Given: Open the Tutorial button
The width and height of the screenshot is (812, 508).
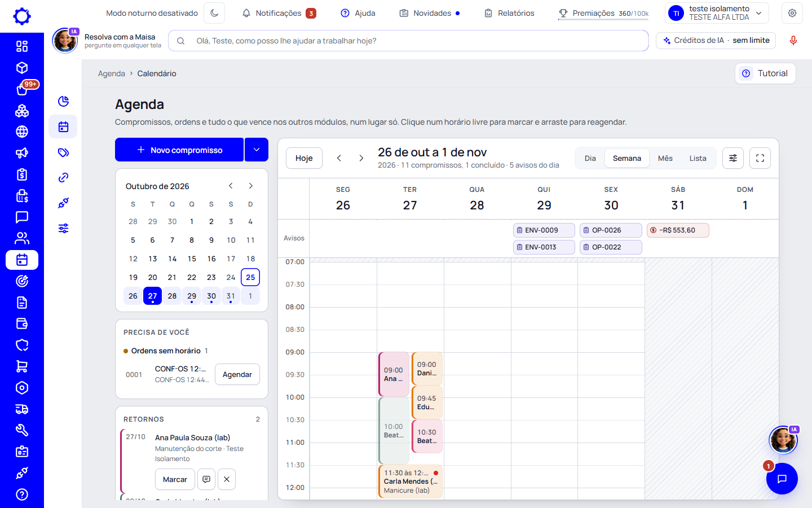Looking at the screenshot, I should tap(765, 73).
